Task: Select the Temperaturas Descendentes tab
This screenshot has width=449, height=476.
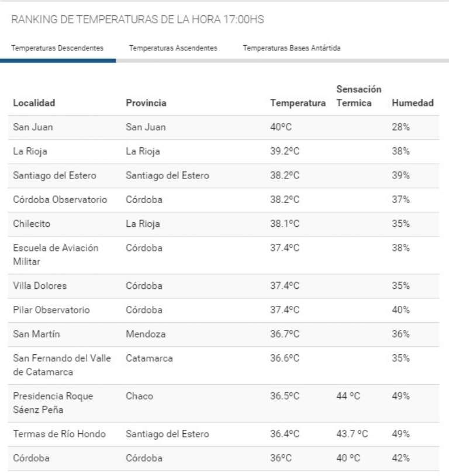Action: pyautogui.click(x=57, y=48)
